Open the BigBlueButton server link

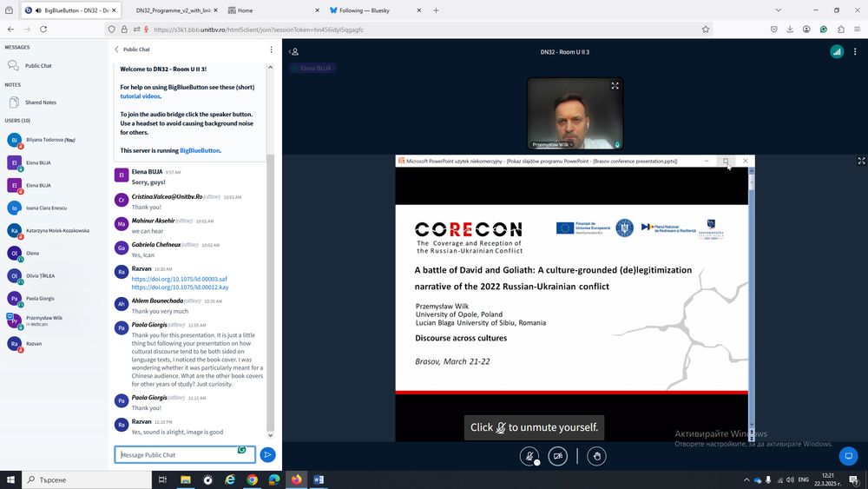200,150
